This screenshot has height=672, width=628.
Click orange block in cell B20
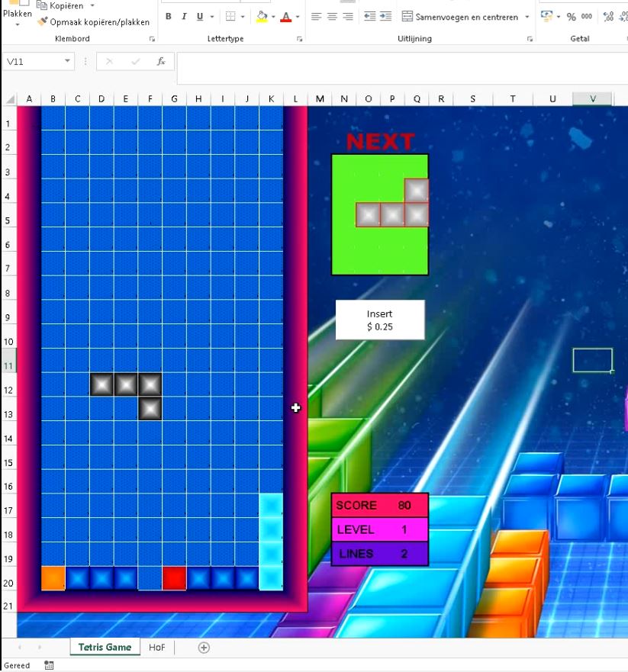coord(53,579)
